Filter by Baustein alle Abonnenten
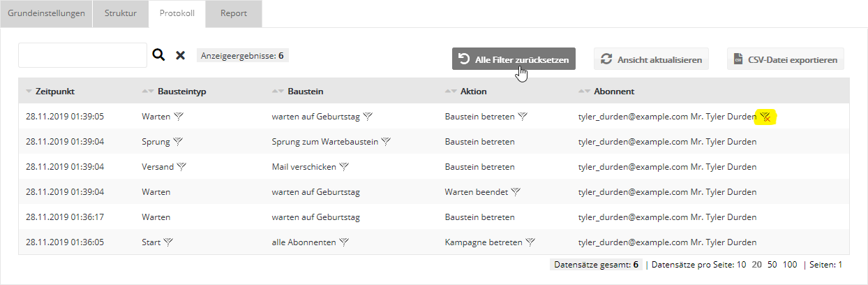Screen dimensions: 868x285 [344, 242]
